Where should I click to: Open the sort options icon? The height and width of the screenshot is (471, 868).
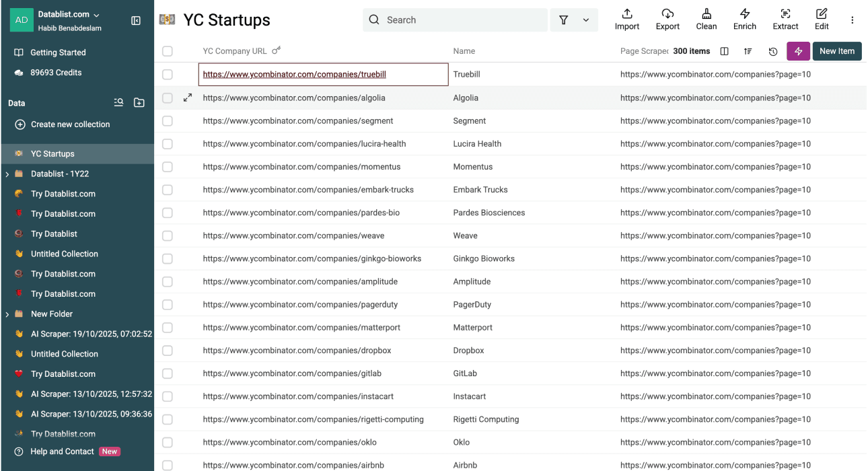click(748, 51)
